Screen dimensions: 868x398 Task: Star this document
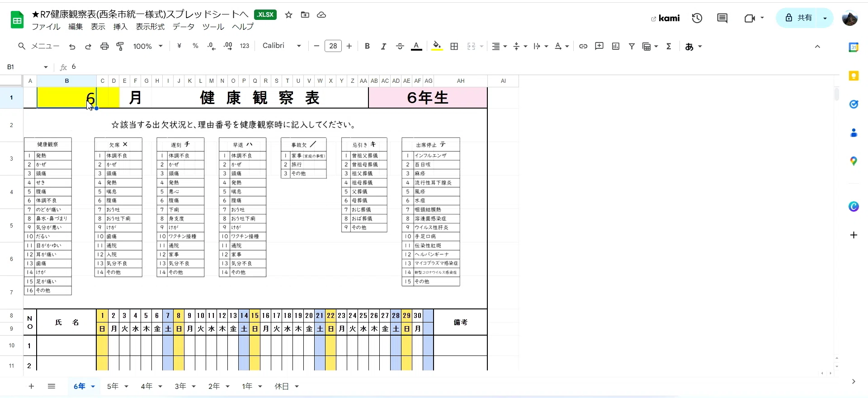(289, 15)
